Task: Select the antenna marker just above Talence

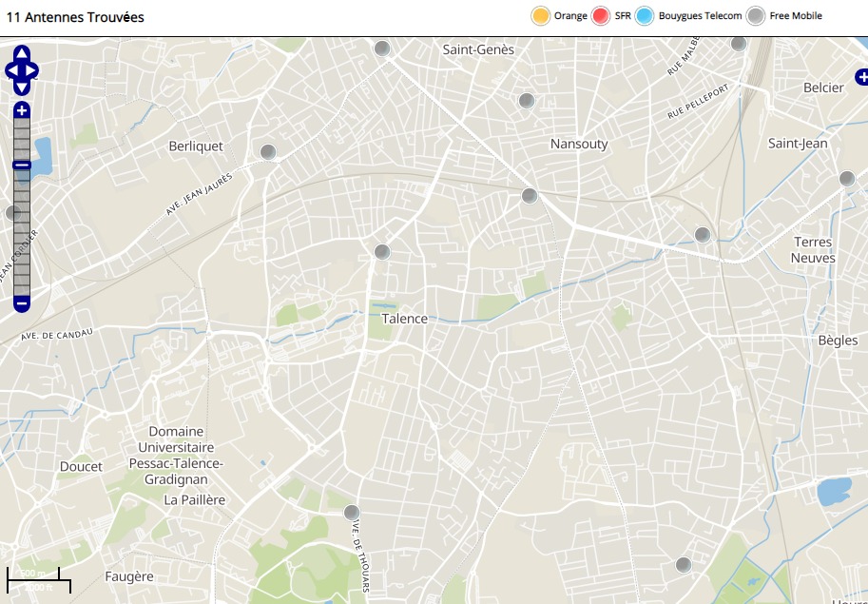Action: point(382,252)
